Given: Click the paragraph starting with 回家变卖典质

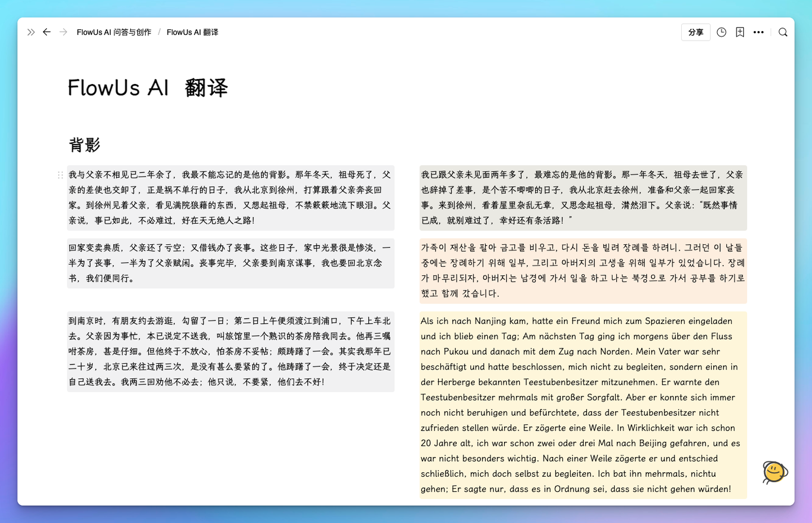Looking at the screenshot, I should (230, 263).
